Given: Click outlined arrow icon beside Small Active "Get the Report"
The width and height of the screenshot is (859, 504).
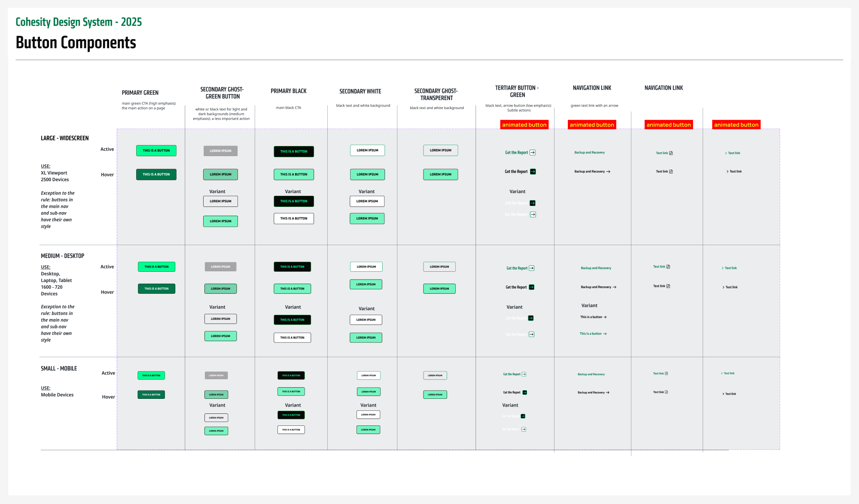Looking at the screenshot, I should (x=524, y=374).
